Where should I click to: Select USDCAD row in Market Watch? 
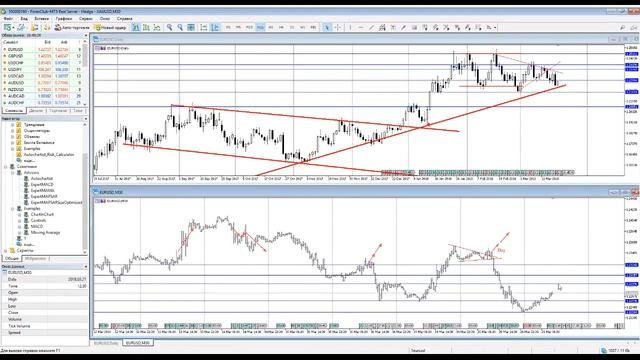point(42,76)
